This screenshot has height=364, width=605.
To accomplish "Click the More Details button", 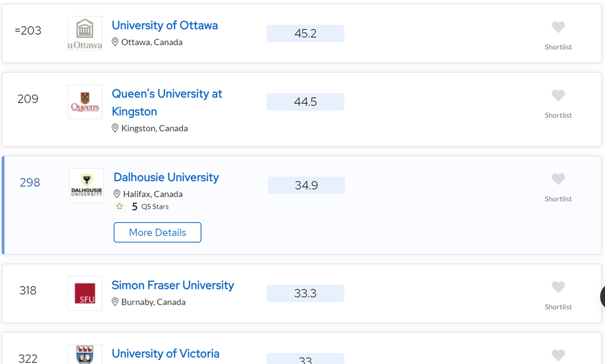I will 158,232.
